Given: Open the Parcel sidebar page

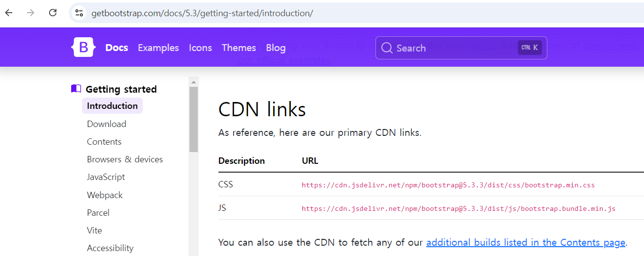Looking at the screenshot, I should pyautogui.click(x=98, y=213).
